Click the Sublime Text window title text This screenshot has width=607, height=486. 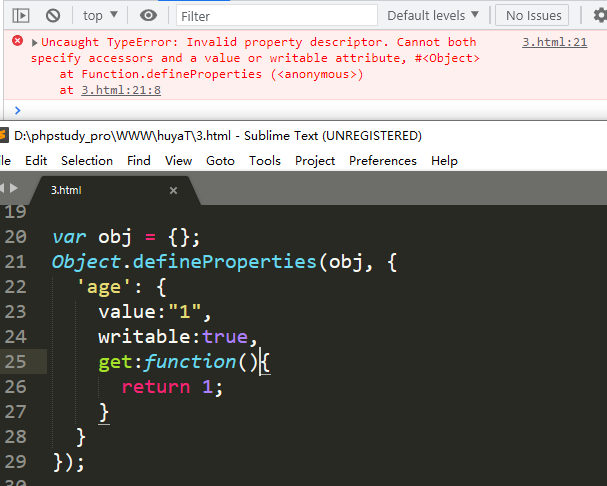coord(218,136)
